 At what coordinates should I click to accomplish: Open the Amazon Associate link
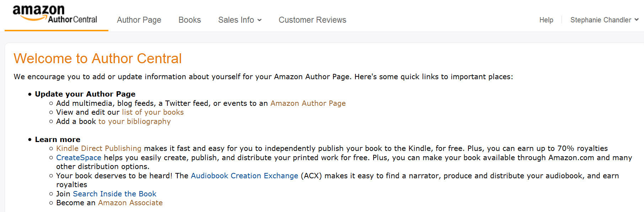[x=130, y=203]
